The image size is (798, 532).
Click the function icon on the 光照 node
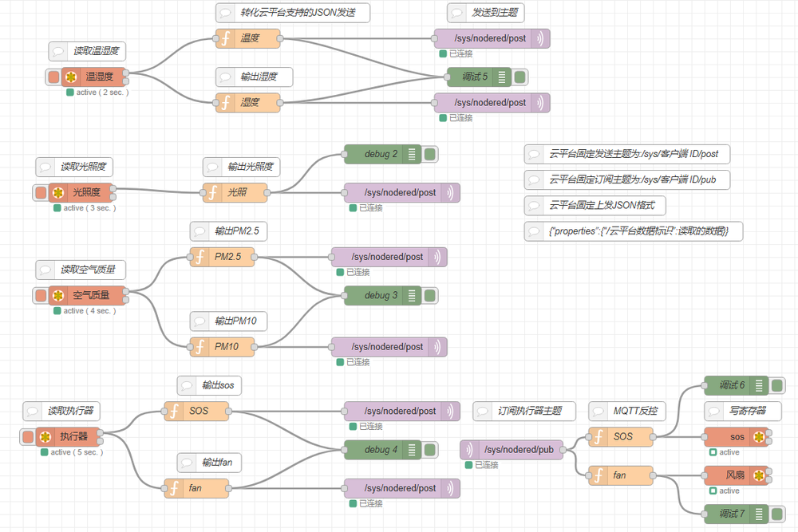[x=213, y=192]
